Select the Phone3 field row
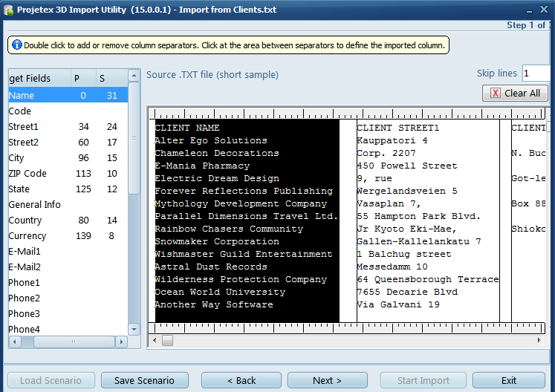The height and width of the screenshot is (392, 555). (x=68, y=313)
